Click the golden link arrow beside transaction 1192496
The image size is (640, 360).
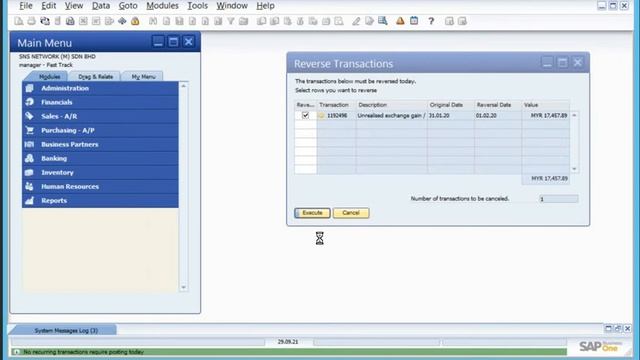(321, 116)
